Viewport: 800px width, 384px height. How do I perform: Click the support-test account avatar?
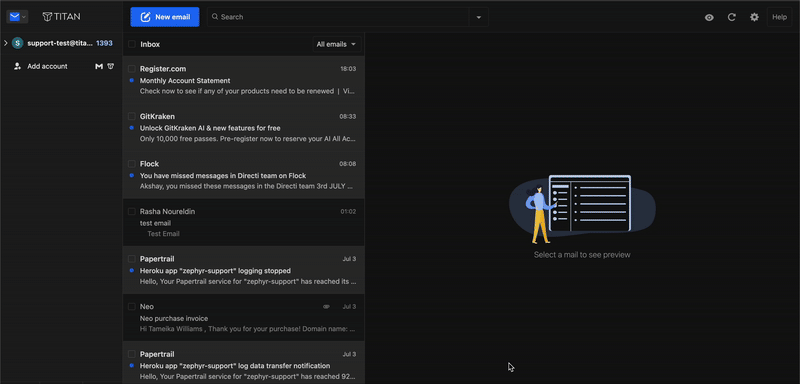click(18, 43)
